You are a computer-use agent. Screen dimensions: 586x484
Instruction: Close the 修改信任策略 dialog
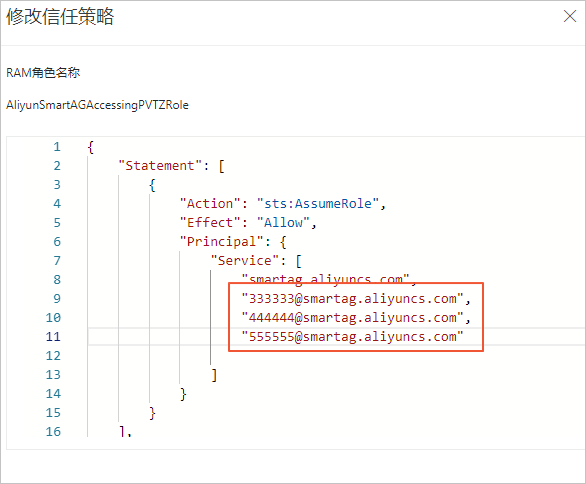click(x=570, y=16)
